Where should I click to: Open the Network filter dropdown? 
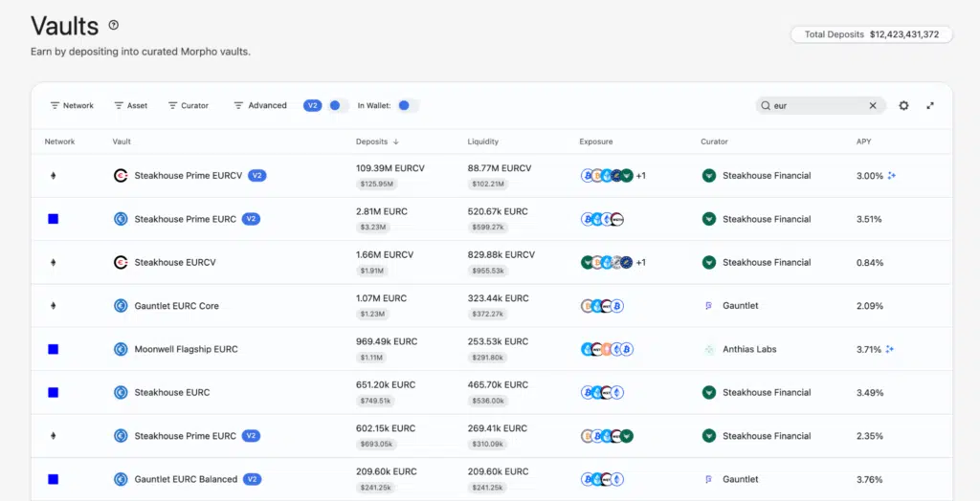click(x=72, y=105)
